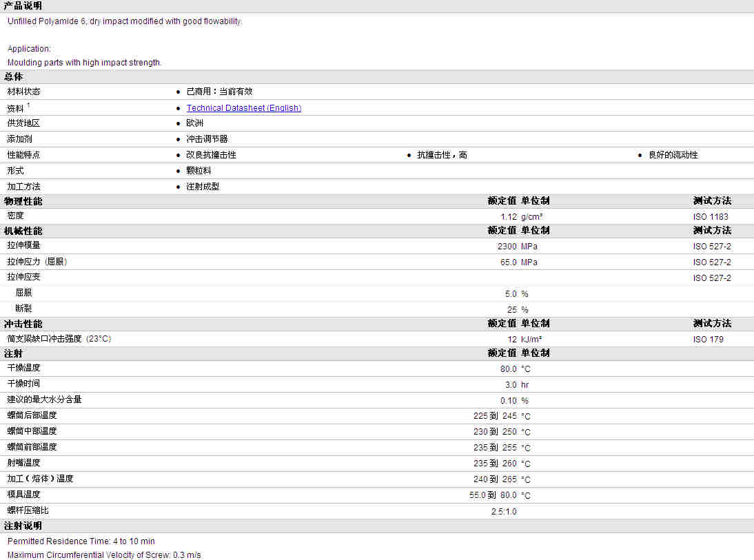Viewport: 754px width, 560px height.
Task: Click the range 230 到 250
Action: point(496,432)
